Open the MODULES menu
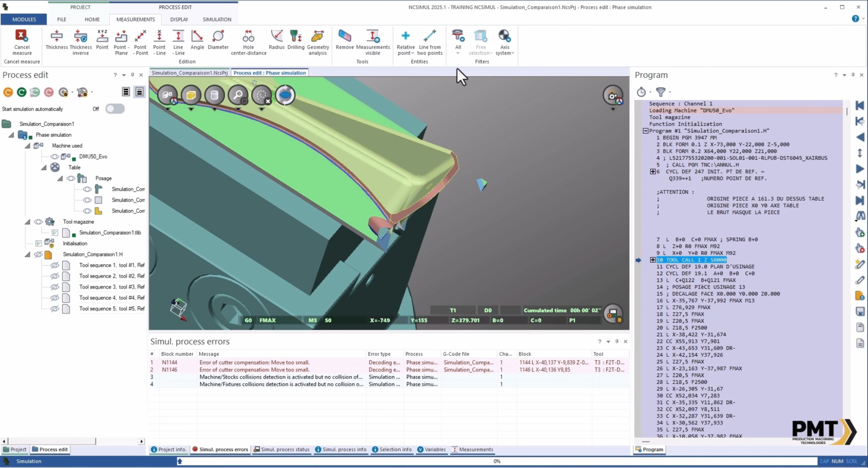Image resolution: width=868 pixels, height=468 pixels. coord(24,19)
